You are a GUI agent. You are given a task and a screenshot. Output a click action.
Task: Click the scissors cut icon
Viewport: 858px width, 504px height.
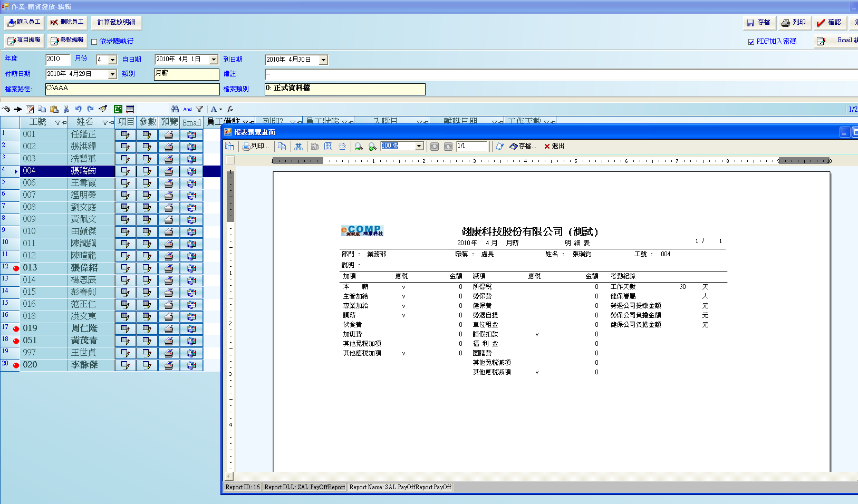tap(66, 109)
